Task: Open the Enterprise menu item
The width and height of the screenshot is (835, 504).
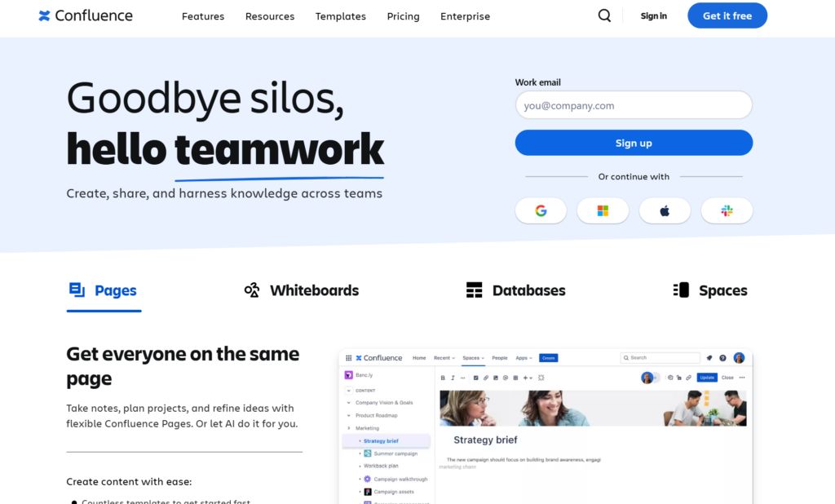Action: [465, 16]
